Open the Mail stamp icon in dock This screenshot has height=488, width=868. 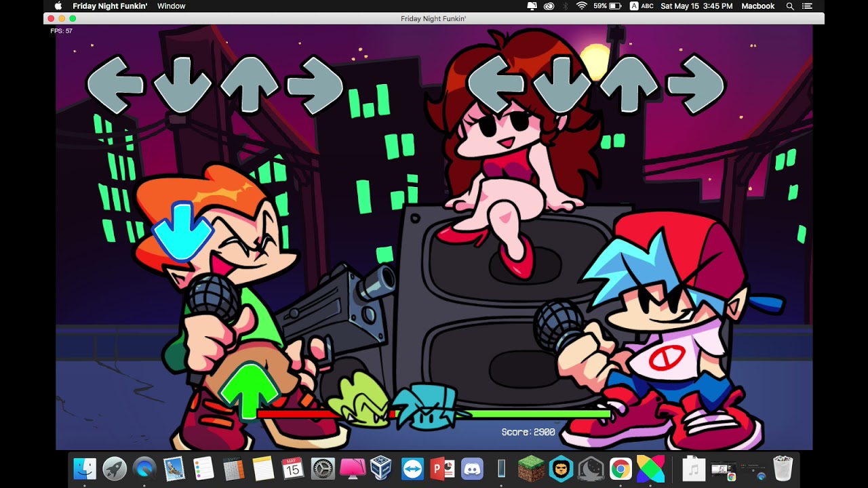click(x=174, y=468)
